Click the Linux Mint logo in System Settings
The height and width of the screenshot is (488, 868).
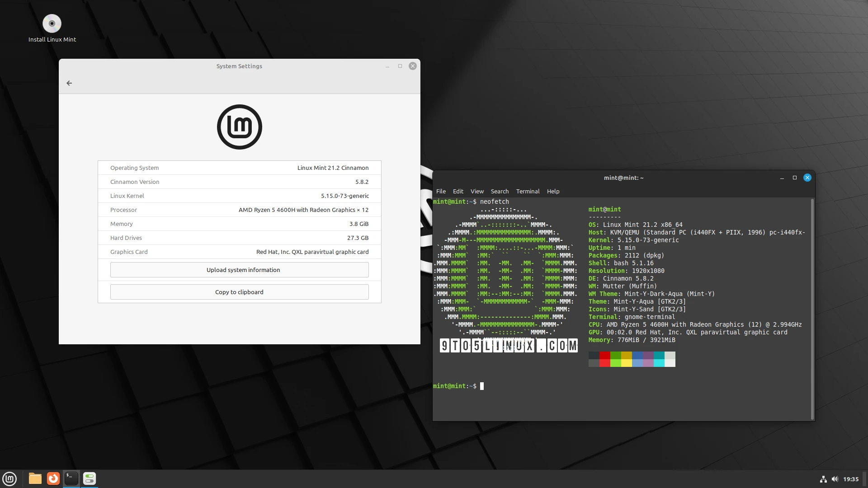pos(239,127)
